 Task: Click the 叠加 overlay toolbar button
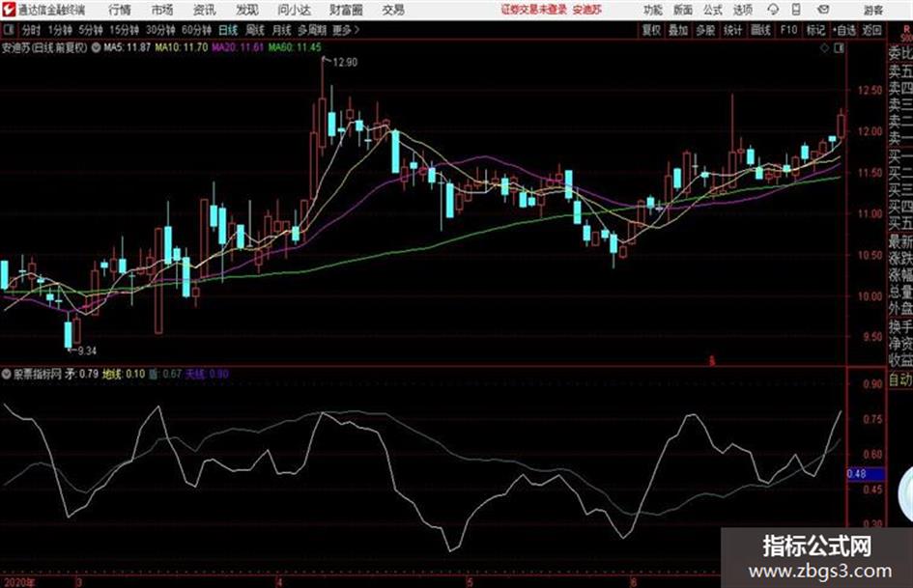tap(678, 30)
